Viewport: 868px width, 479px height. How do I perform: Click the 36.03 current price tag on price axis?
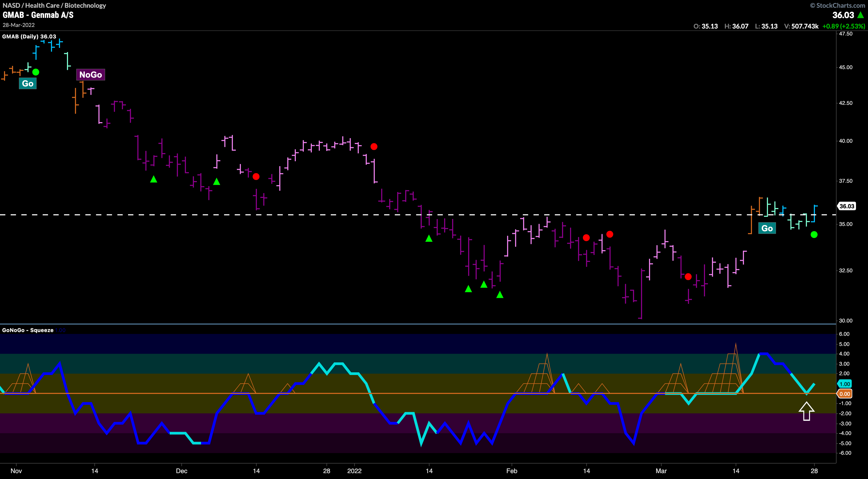pyautogui.click(x=847, y=206)
